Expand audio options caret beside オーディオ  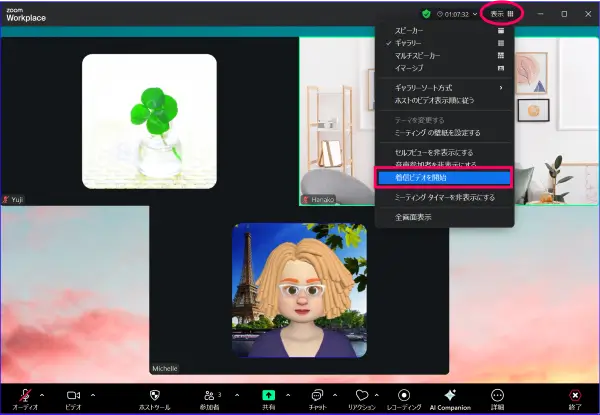[42, 395]
